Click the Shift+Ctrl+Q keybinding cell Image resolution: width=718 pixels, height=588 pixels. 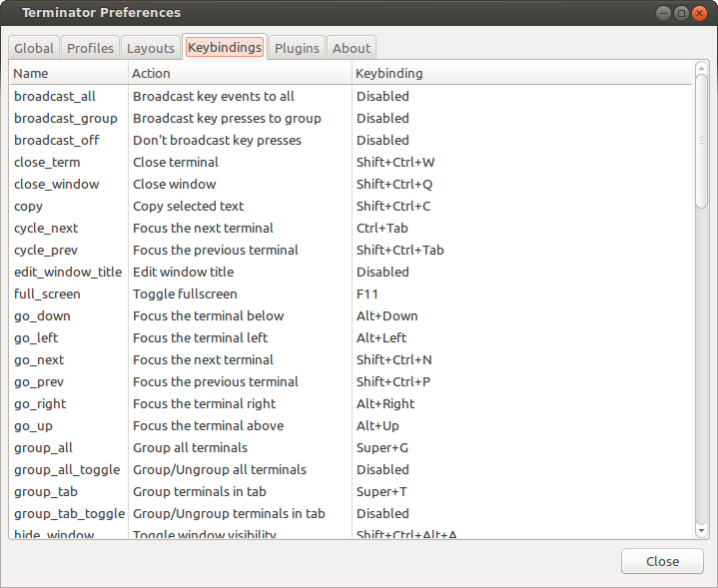tap(394, 184)
